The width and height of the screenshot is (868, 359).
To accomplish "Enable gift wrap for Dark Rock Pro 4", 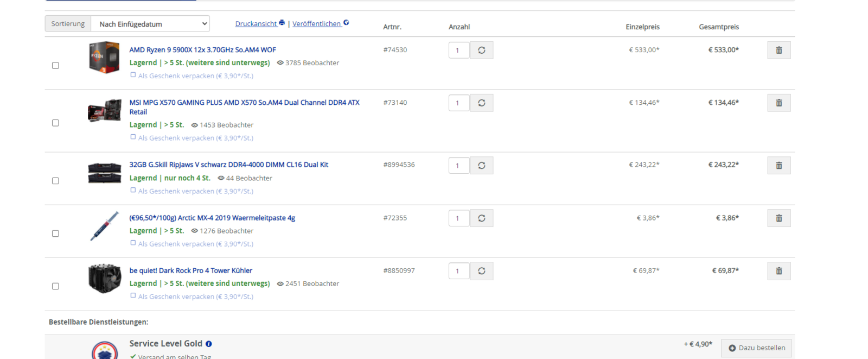I will pos(133,295).
